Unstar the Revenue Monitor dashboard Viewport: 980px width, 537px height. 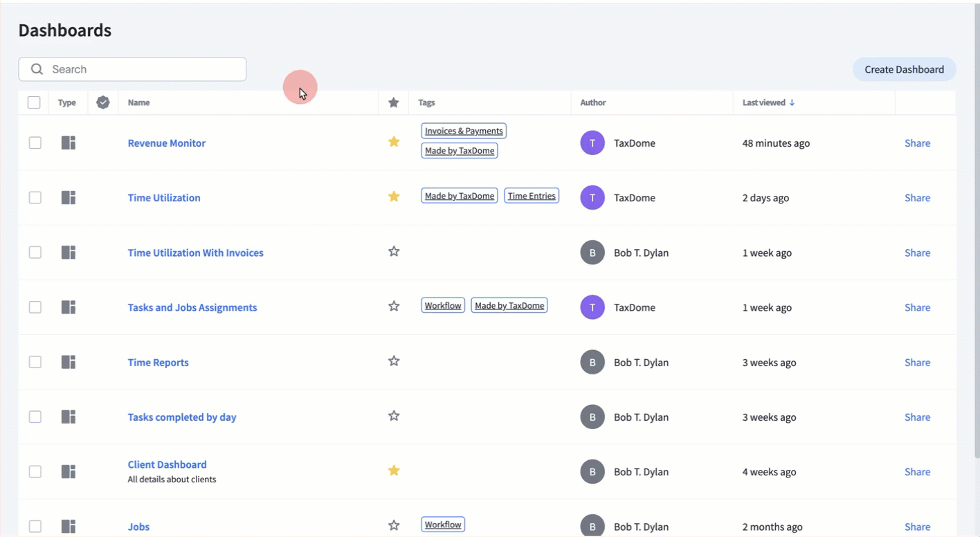pyautogui.click(x=394, y=142)
